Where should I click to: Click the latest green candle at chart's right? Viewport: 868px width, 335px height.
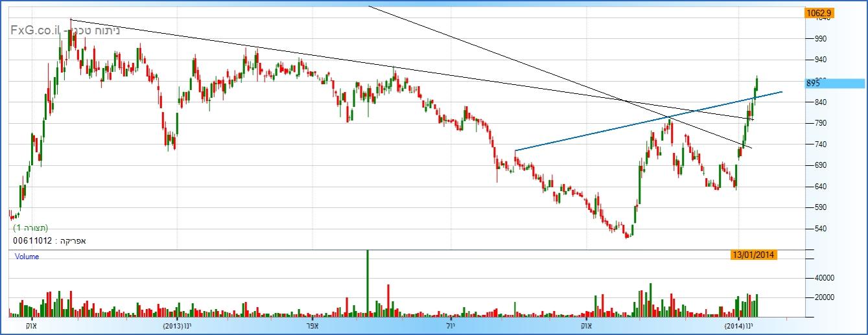(757, 84)
